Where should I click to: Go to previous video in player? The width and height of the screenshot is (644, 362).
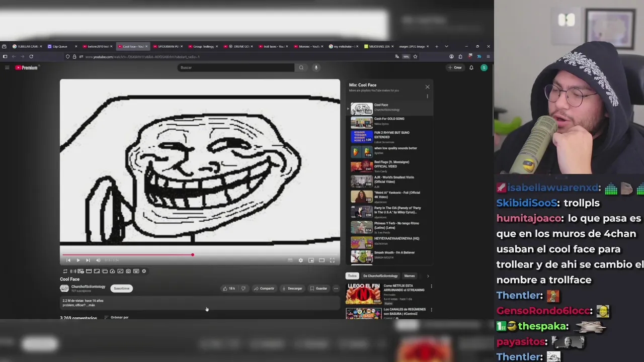tap(68, 260)
